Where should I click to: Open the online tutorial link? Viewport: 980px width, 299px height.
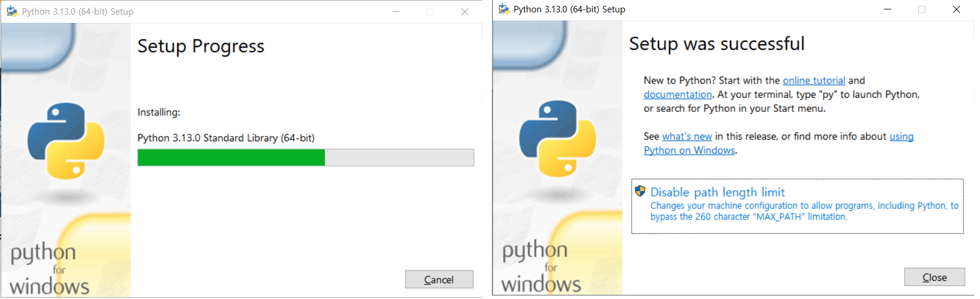[x=814, y=81]
